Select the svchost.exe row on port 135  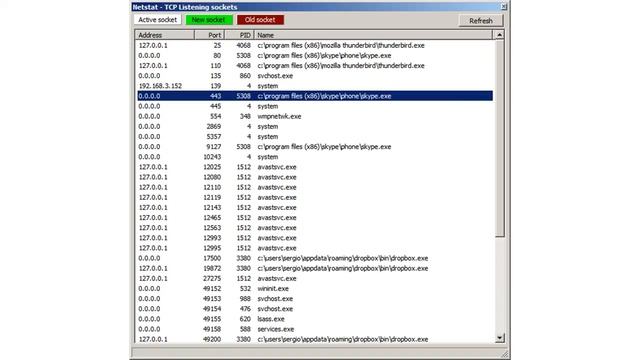315,76
